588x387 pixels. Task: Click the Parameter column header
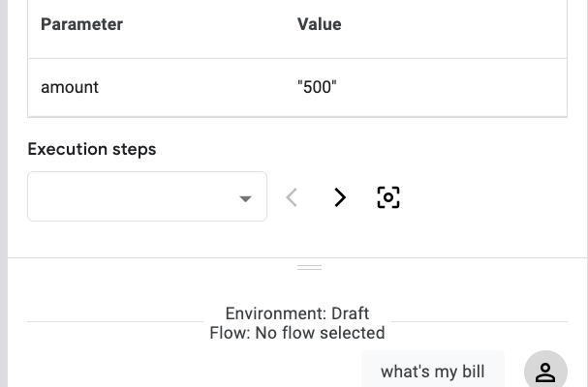point(81,24)
